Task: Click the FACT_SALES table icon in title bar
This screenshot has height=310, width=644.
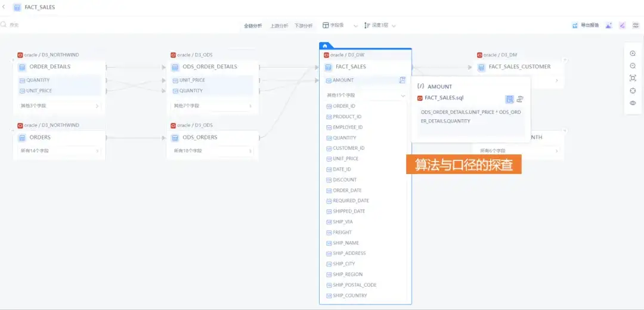Action: [17, 7]
